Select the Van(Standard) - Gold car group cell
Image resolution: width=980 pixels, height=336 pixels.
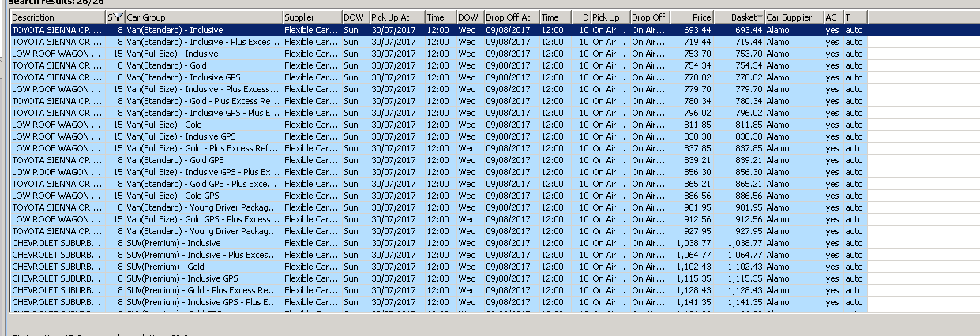click(204, 65)
